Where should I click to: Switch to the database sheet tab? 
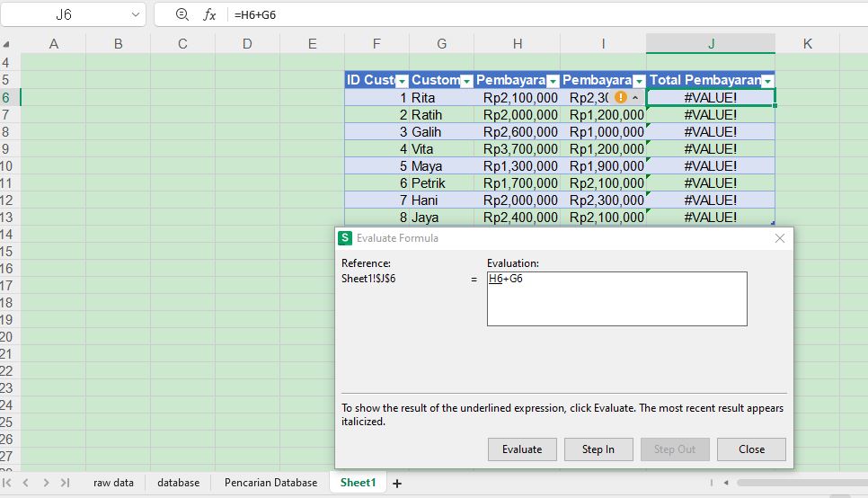(178, 483)
